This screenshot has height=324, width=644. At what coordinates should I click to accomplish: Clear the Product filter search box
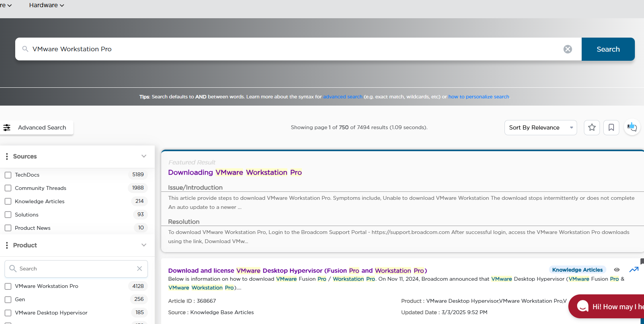click(140, 269)
